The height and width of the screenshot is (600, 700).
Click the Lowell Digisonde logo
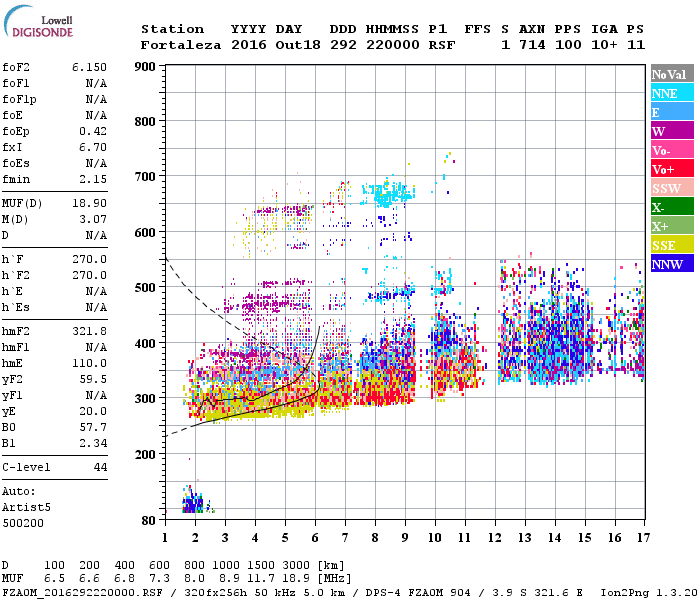point(38,21)
